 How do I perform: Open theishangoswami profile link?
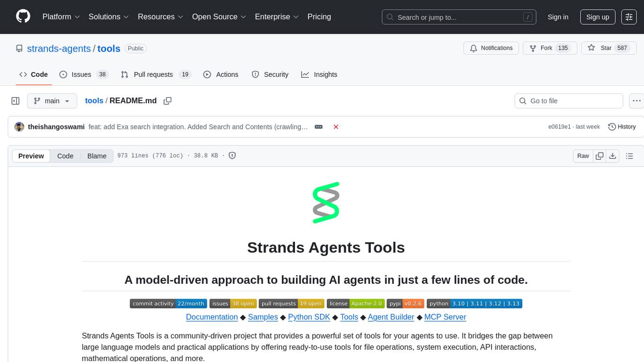(56, 127)
